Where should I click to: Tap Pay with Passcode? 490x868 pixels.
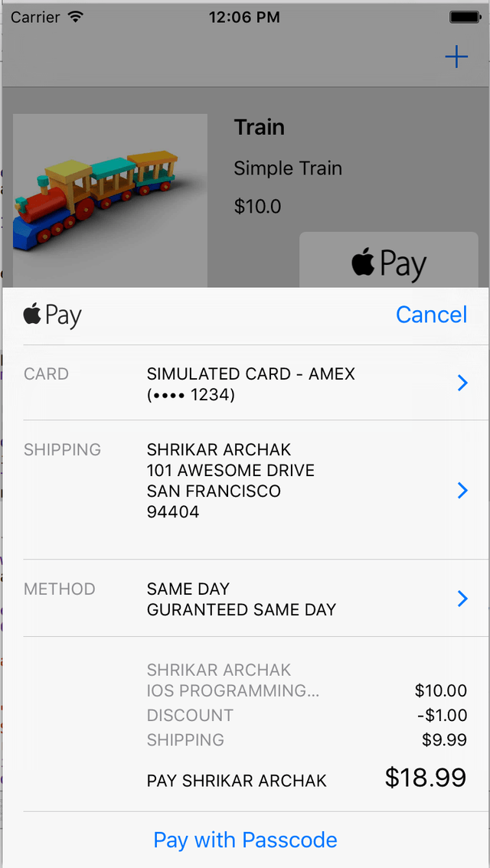click(x=245, y=840)
